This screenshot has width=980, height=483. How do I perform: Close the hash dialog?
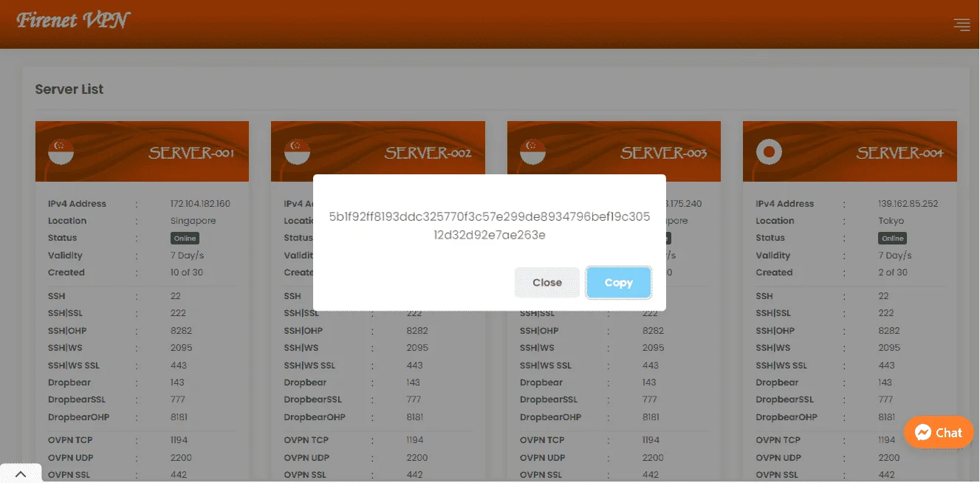click(x=547, y=283)
